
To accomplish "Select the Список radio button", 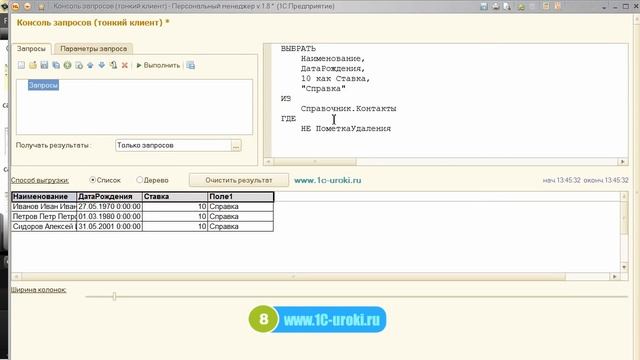I will point(93,180).
